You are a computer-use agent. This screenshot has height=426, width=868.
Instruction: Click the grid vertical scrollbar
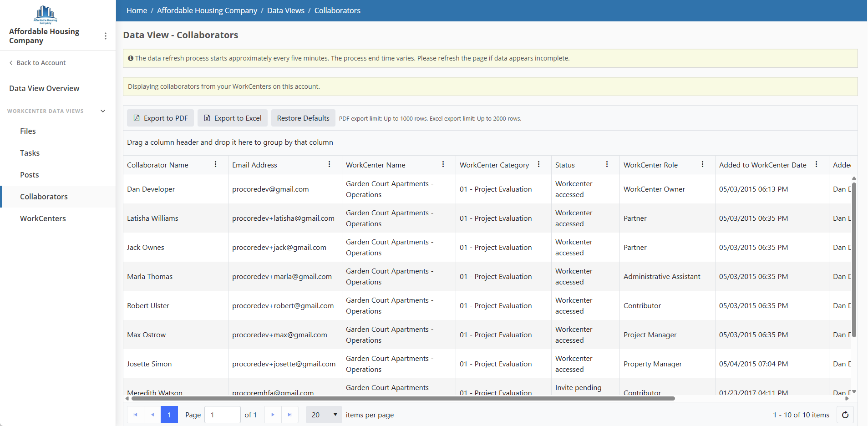[x=854, y=259]
